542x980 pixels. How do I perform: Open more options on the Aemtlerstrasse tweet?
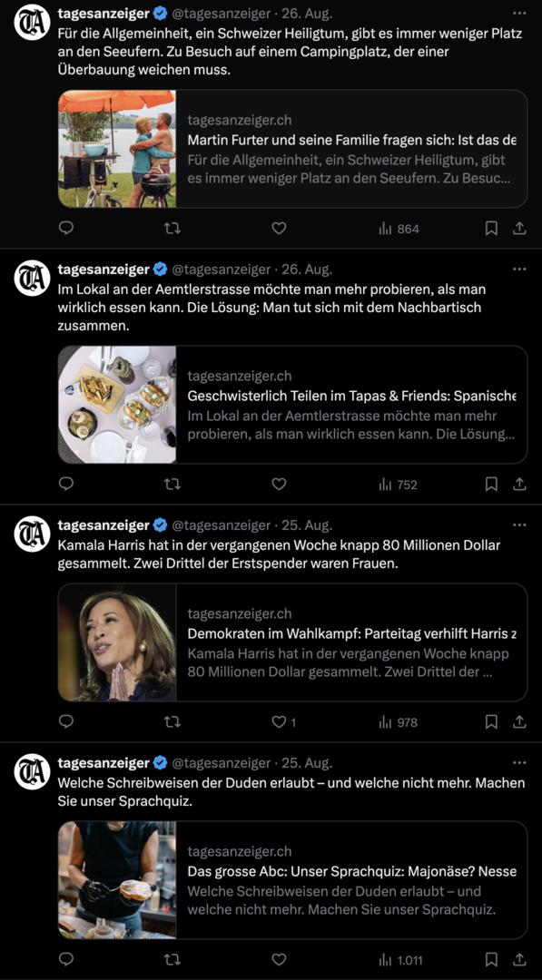(519, 269)
